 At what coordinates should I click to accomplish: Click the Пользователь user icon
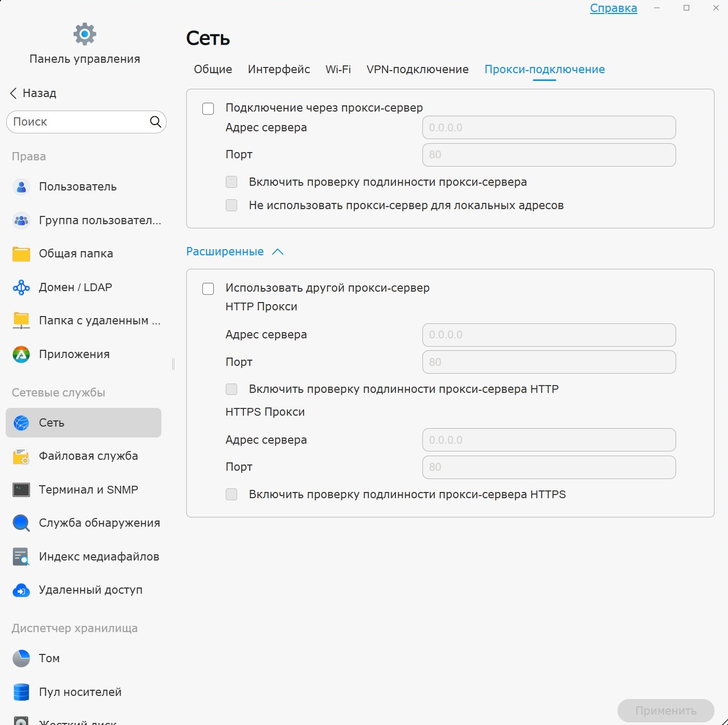coord(21,187)
